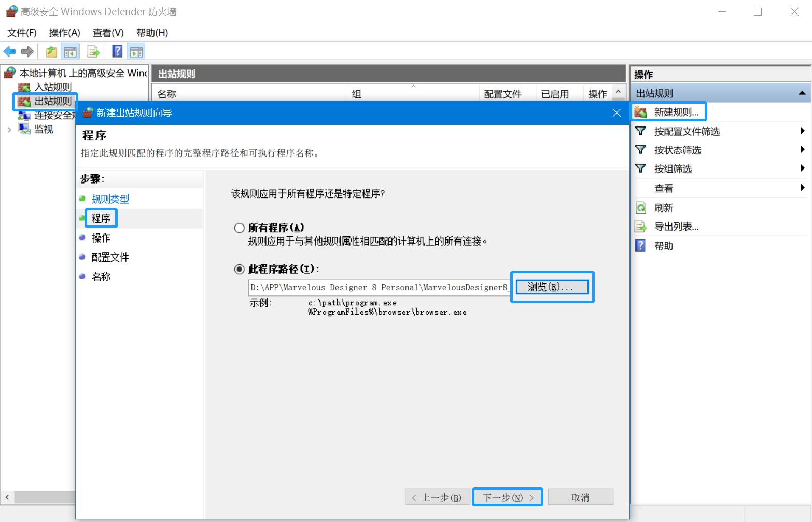Click 按状态筛选 in the actions pane
This screenshot has height=522, width=812.
[678, 150]
